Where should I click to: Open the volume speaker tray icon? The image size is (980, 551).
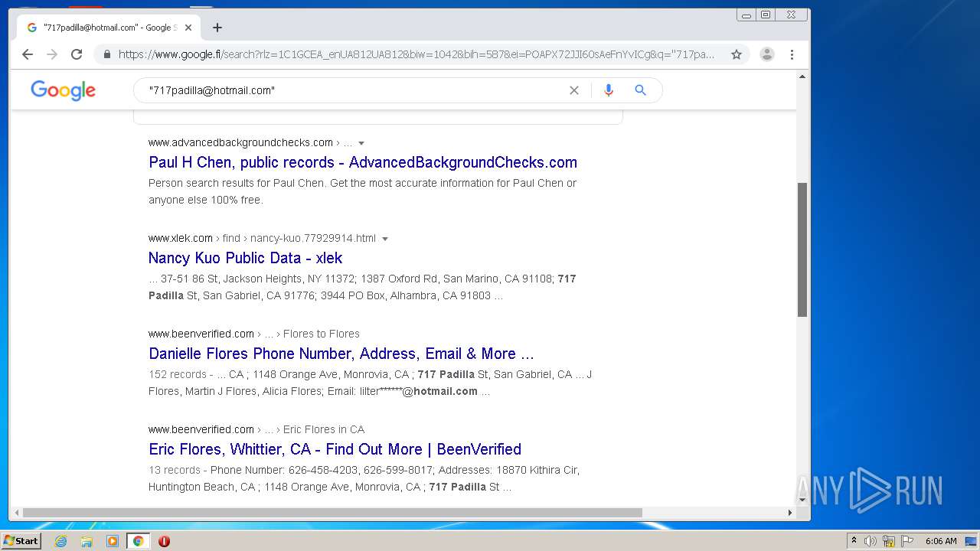click(x=871, y=541)
